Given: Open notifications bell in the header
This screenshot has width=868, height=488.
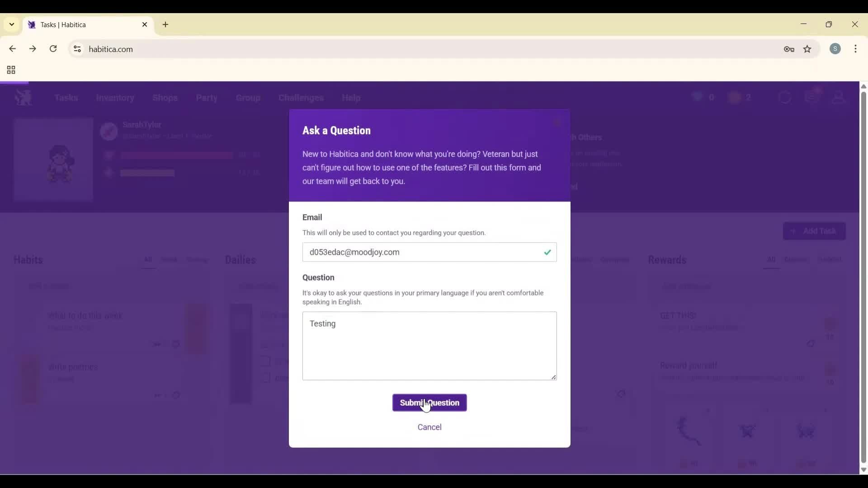Looking at the screenshot, I should pyautogui.click(x=812, y=97).
